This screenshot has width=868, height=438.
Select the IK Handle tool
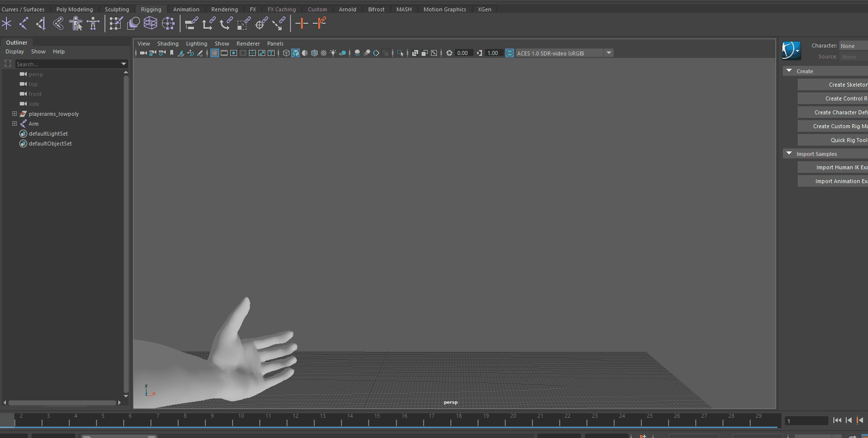coord(58,23)
